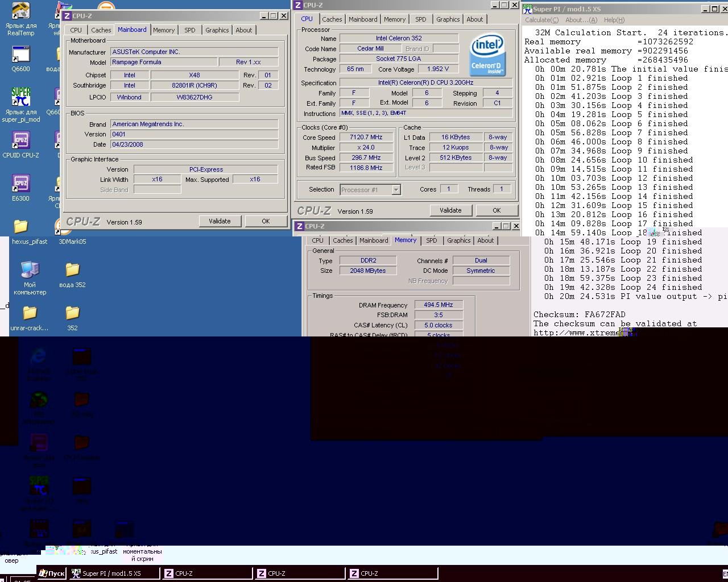Open the 'вода 352' folder
The width and height of the screenshot is (728, 582).
pos(72,275)
